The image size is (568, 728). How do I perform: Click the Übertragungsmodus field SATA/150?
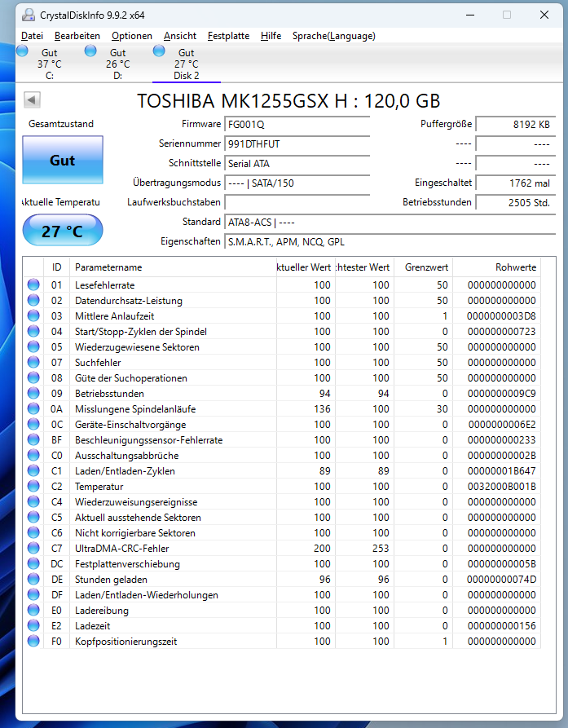click(x=297, y=183)
